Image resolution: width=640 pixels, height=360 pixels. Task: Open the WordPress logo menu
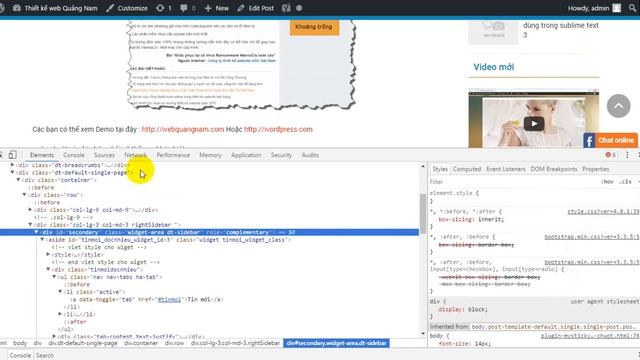(x=2, y=8)
